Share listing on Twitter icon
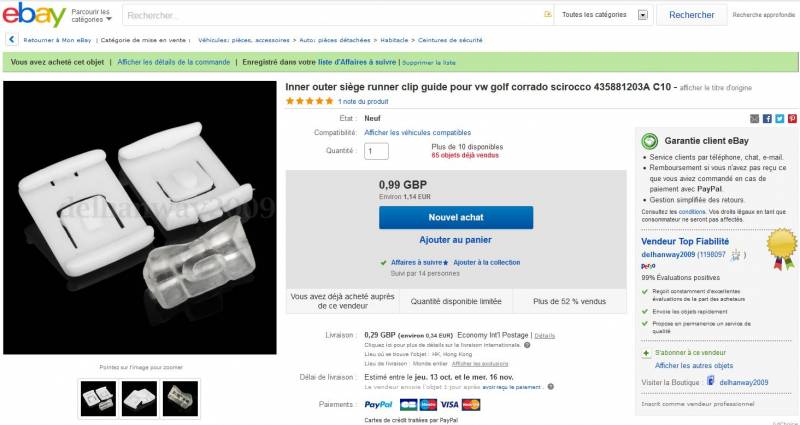 pyautogui.click(x=780, y=118)
